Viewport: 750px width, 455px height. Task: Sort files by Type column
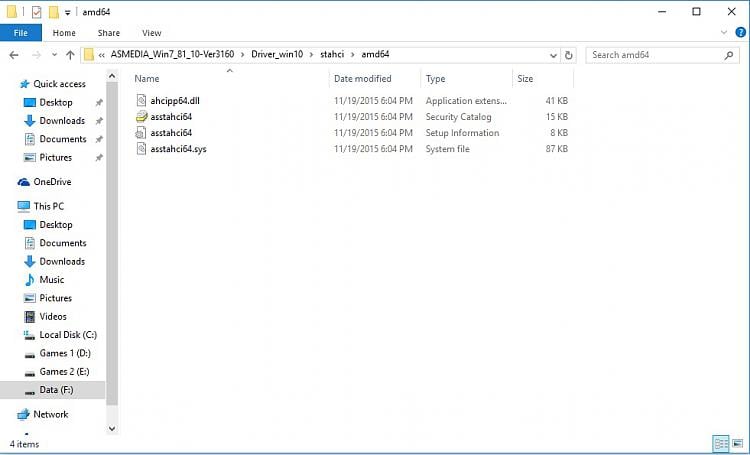[x=435, y=78]
